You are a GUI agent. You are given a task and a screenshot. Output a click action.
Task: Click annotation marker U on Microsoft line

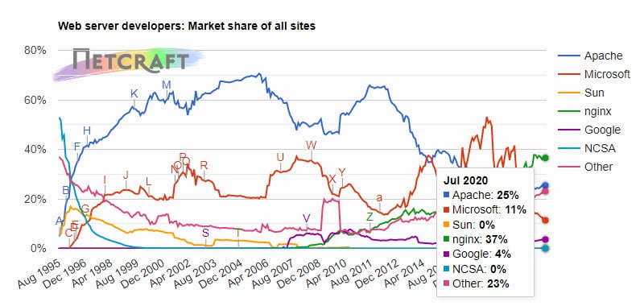tap(280, 157)
